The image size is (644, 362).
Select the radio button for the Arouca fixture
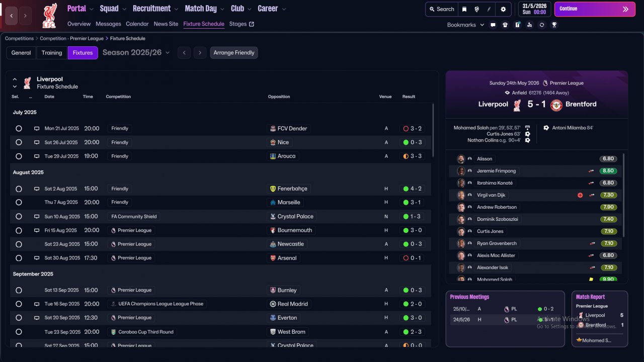pyautogui.click(x=19, y=156)
